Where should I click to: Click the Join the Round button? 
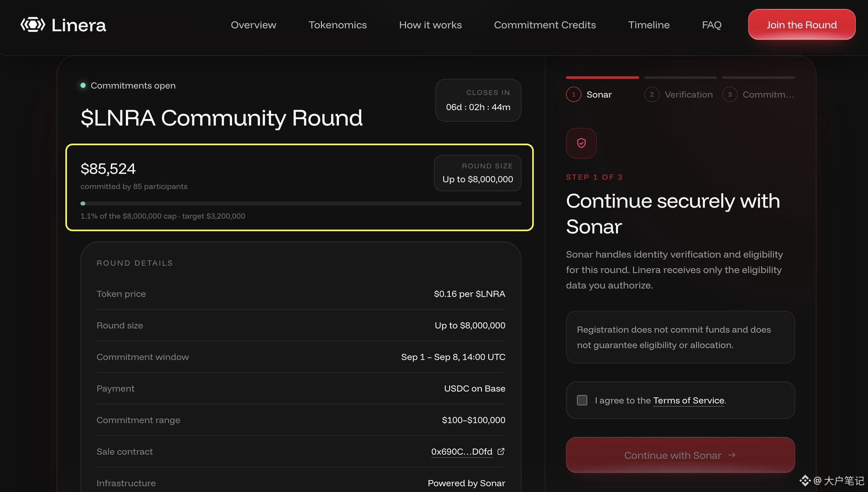801,25
